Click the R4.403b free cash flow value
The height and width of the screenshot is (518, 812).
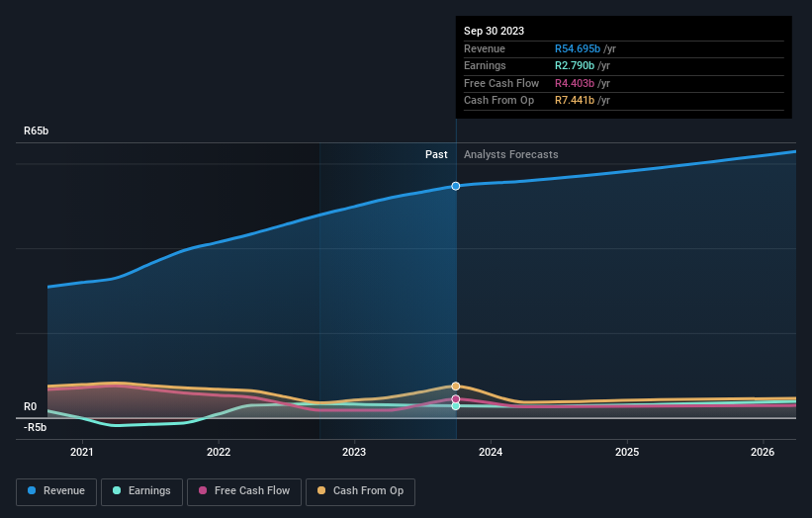point(575,83)
